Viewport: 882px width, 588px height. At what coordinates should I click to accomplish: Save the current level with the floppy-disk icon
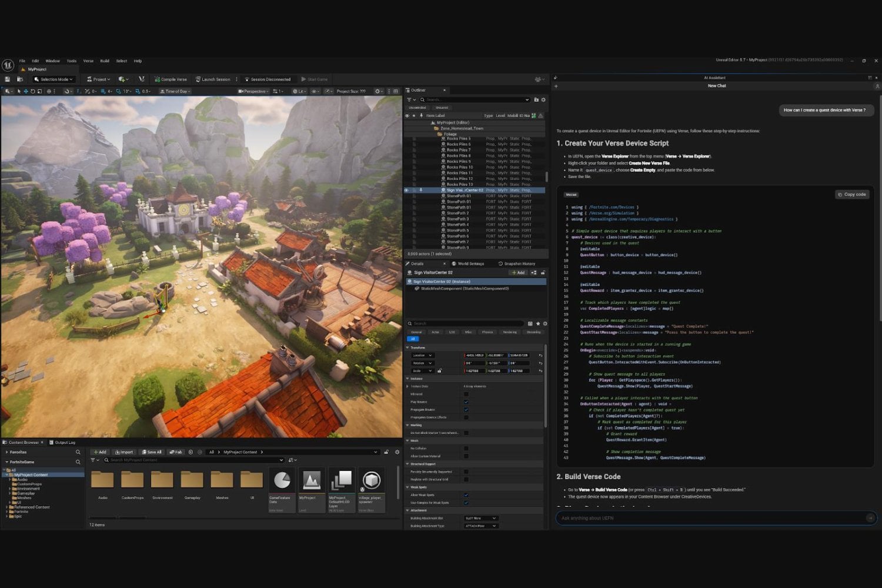pyautogui.click(x=8, y=79)
